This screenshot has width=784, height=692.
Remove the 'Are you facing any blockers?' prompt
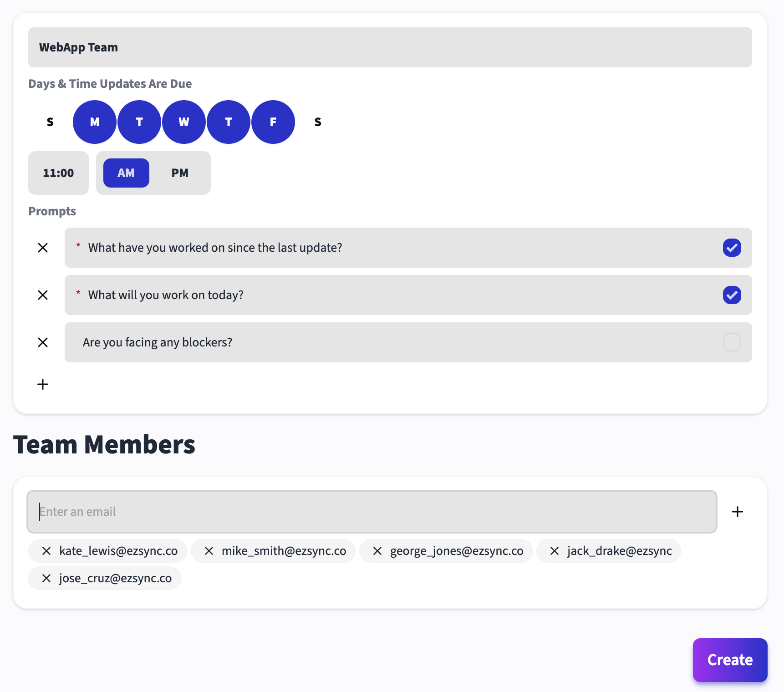tap(43, 342)
